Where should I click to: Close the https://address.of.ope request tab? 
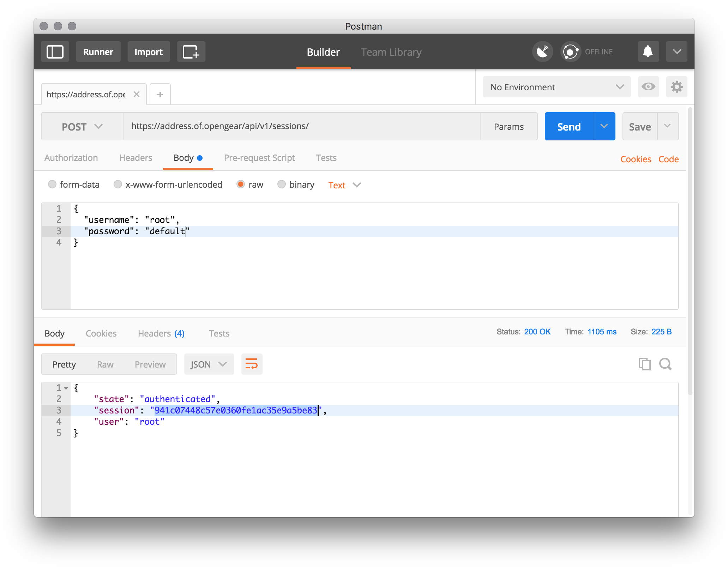coord(137,94)
